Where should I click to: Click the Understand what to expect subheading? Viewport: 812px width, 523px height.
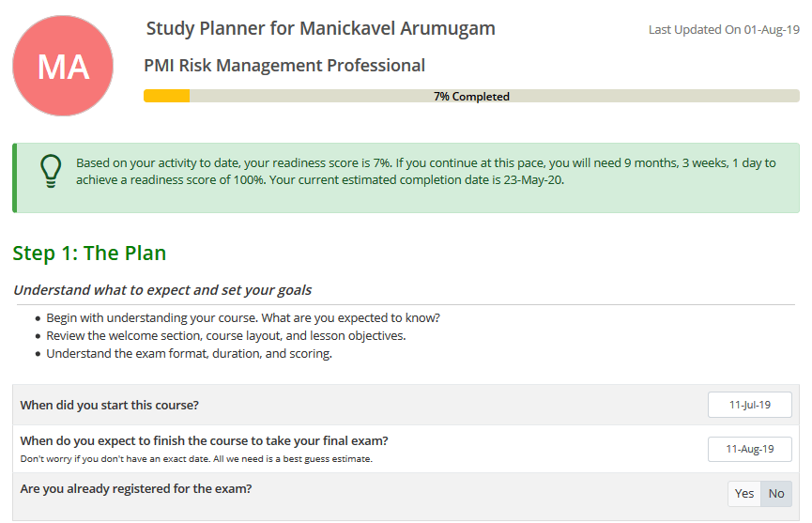point(162,290)
